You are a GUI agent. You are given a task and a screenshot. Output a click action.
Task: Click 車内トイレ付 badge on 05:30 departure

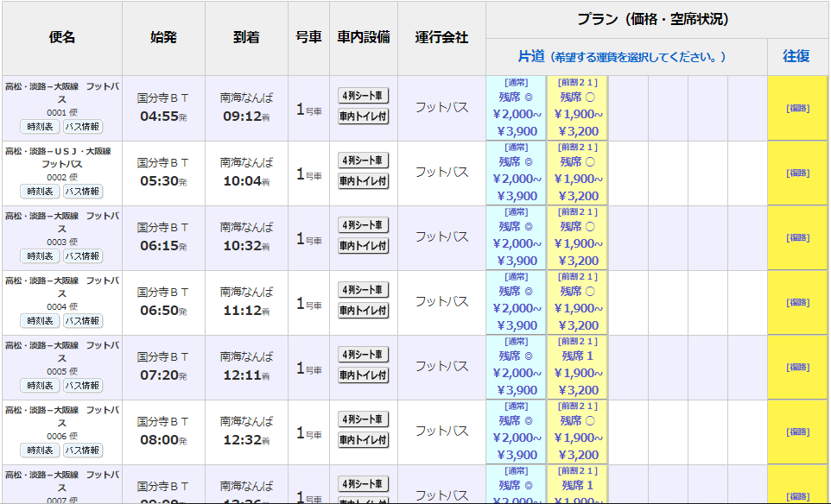click(364, 181)
